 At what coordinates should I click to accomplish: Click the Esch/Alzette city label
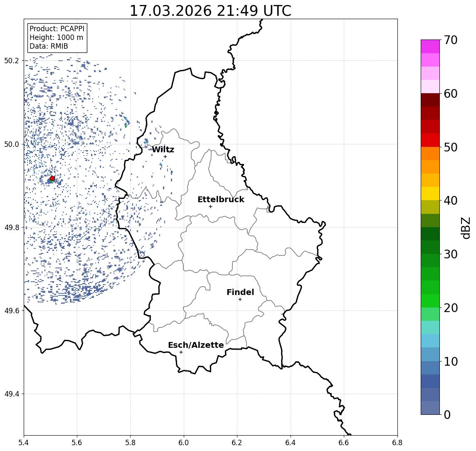196,345
